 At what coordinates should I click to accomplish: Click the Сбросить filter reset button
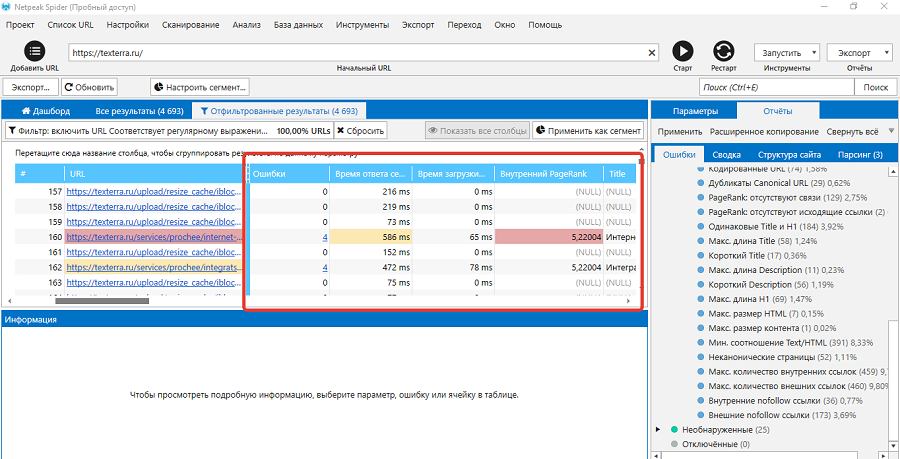[360, 130]
